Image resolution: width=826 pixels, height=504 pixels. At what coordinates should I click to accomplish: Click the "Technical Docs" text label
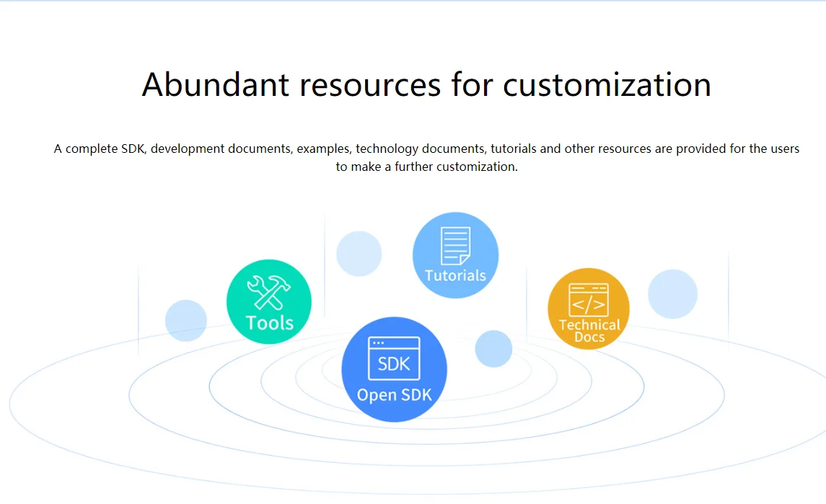pos(589,331)
